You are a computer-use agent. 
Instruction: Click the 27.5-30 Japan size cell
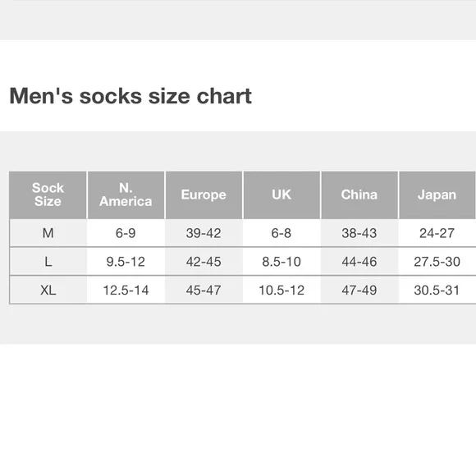(437, 262)
